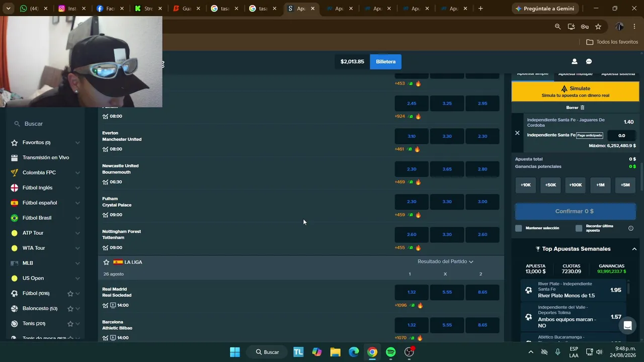This screenshot has width=644, height=362.
Task: Favorite the Tenis (201) category star
Action: [70, 324]
